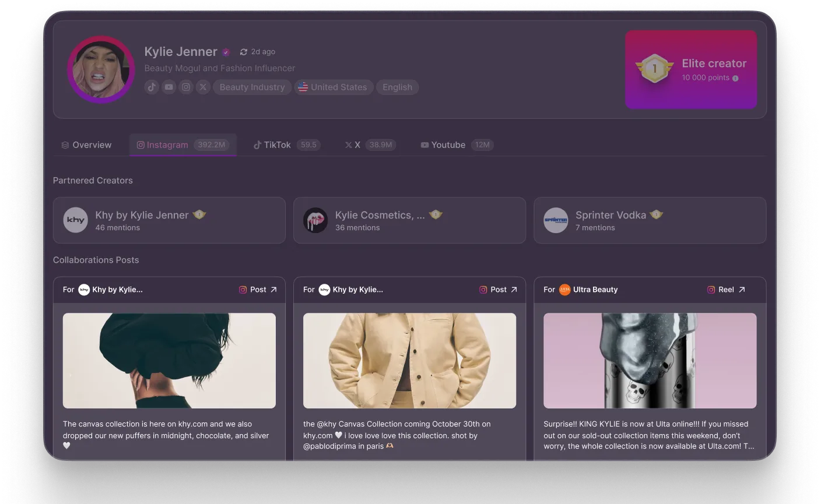Image resolution: width=821 pixels, height=504 pixels.
Task: Click Instagram icon on the pablodiprima post card
Action: [483, 290]
